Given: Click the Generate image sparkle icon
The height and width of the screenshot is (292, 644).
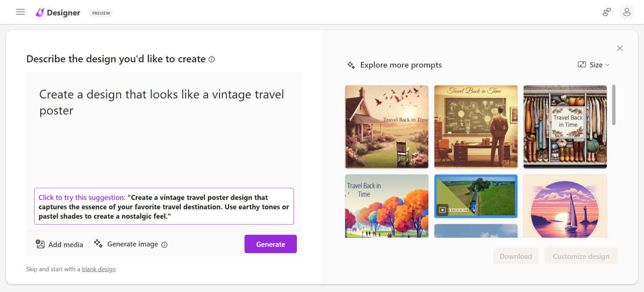Looking at the screenshot, I should (x=98, y=244).
